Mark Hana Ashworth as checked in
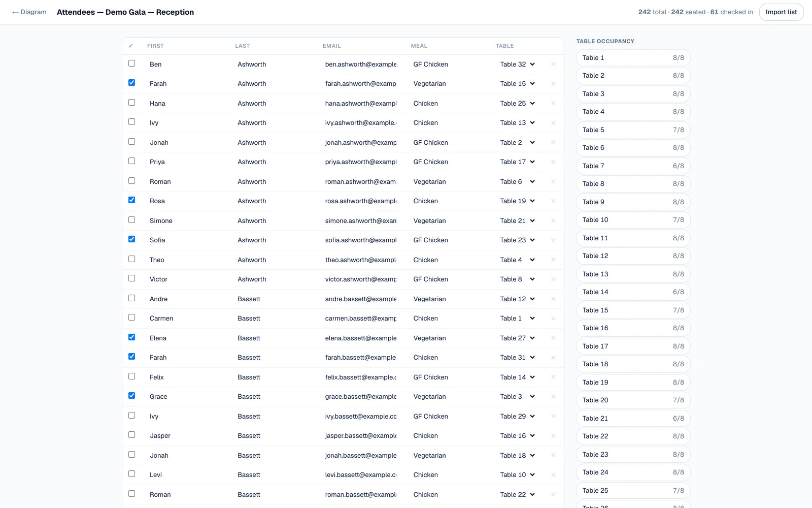Screen dimensions: 812x508 pyautogui.click(x=132, y=103)
